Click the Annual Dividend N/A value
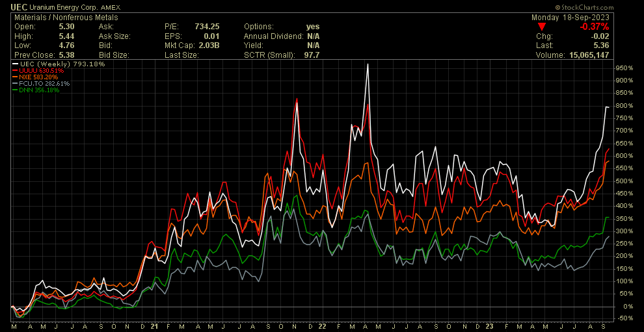Image resolution: width=644 pixels, height=332 pixels. pyautogui.click(x=313, y=36)
